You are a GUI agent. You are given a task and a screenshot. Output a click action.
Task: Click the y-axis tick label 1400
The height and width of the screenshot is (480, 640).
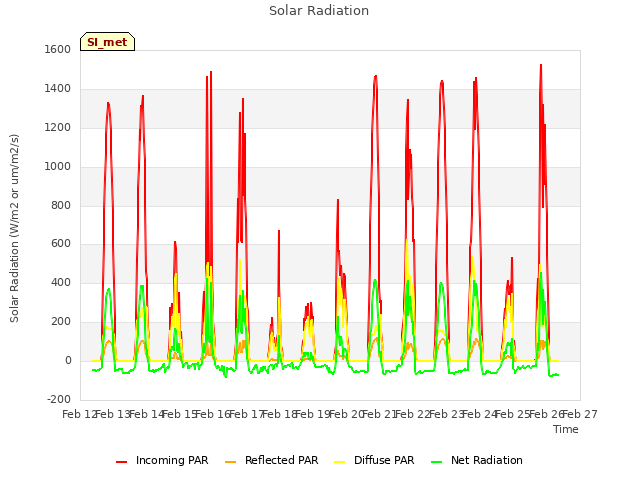click(58, 89)
